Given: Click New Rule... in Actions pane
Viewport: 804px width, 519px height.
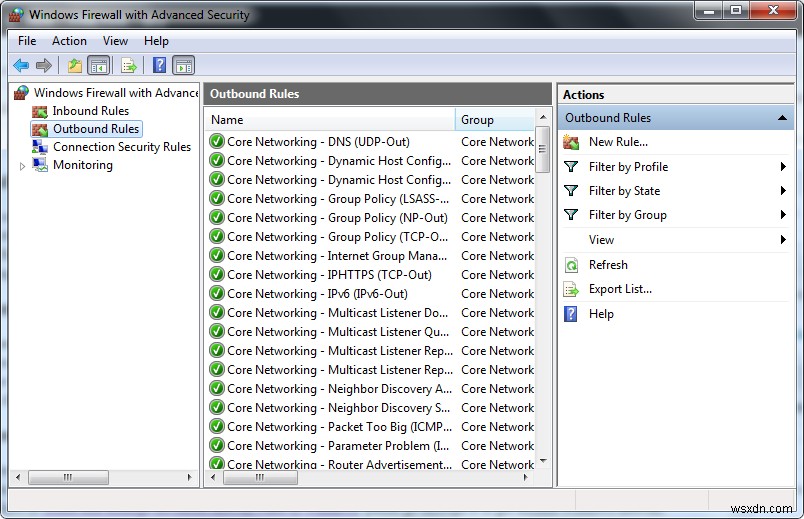Looking at the screenshot, I should pyautogui.click(x=618, y=142).
